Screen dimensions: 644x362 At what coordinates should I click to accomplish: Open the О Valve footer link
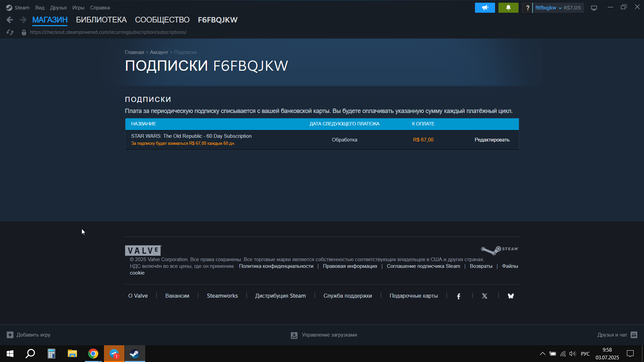tap(138, 296)
